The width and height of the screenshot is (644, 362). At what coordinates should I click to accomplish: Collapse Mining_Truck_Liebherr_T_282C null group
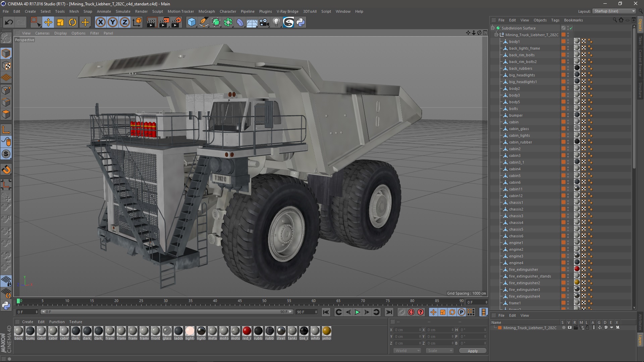pyautogui.click(x=496, y=35)
